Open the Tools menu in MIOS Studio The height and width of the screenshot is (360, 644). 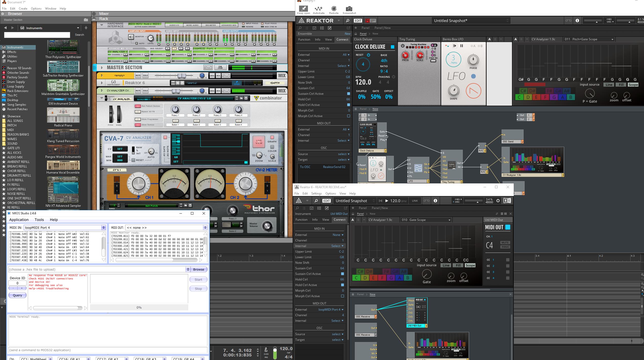click(39, 220)
